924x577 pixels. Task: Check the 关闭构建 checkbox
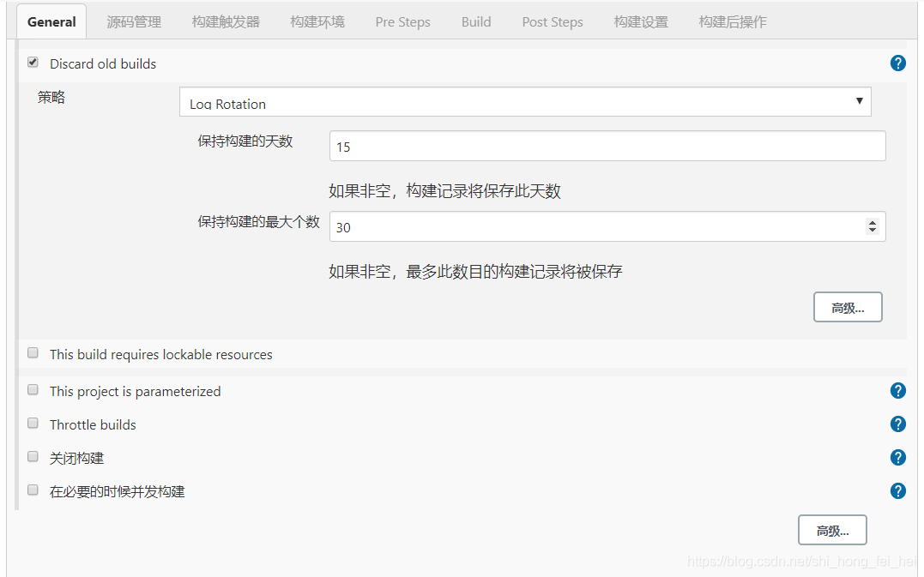click(33, 456)
